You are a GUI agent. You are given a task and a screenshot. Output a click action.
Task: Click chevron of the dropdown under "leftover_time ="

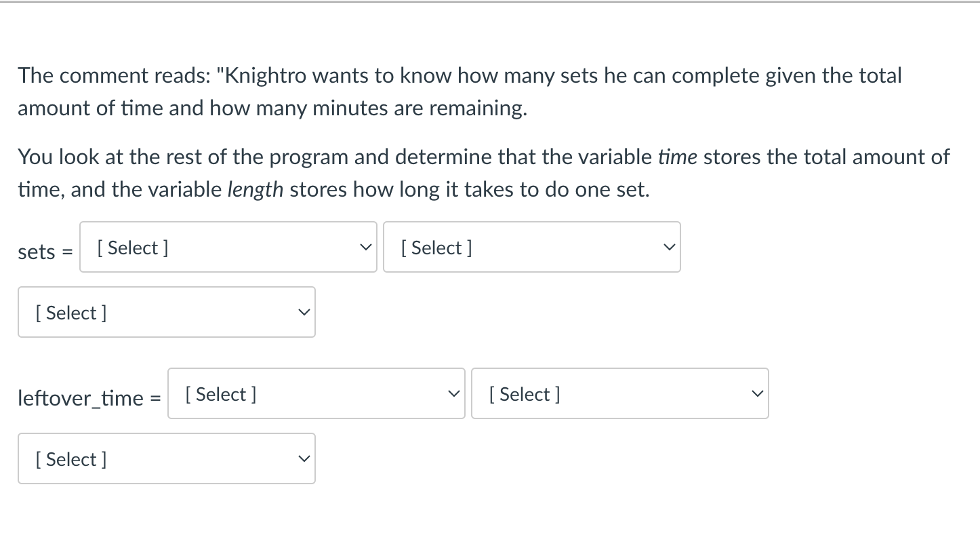(304, 459)
